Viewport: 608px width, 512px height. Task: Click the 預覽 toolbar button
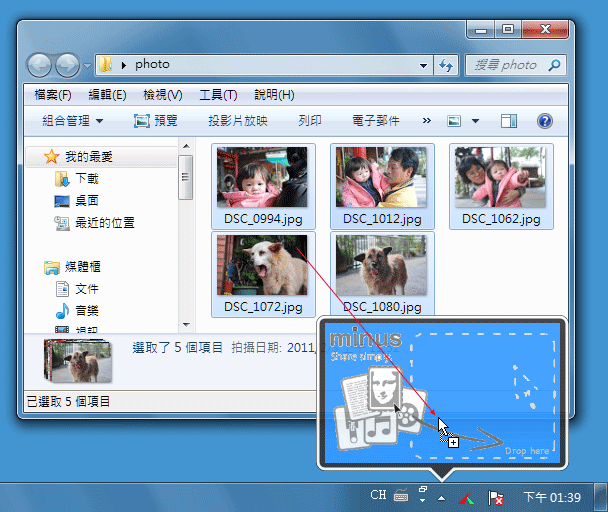click(156, 121)
